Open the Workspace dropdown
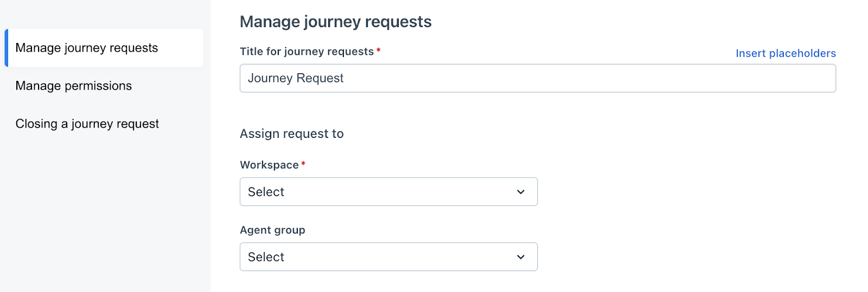Screen dimensions: 868x292 (x=388, y=192)
